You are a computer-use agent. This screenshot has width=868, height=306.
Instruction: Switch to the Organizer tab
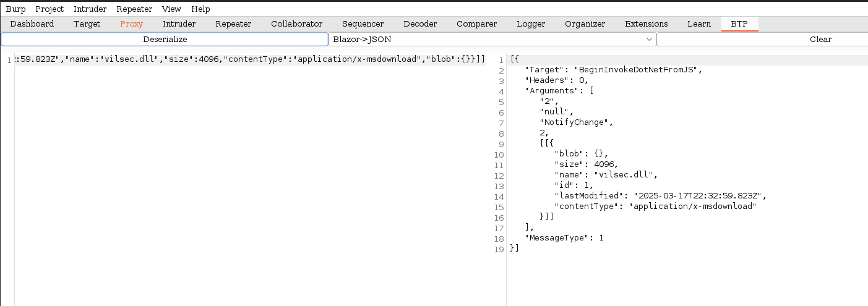tap(585, 24)
